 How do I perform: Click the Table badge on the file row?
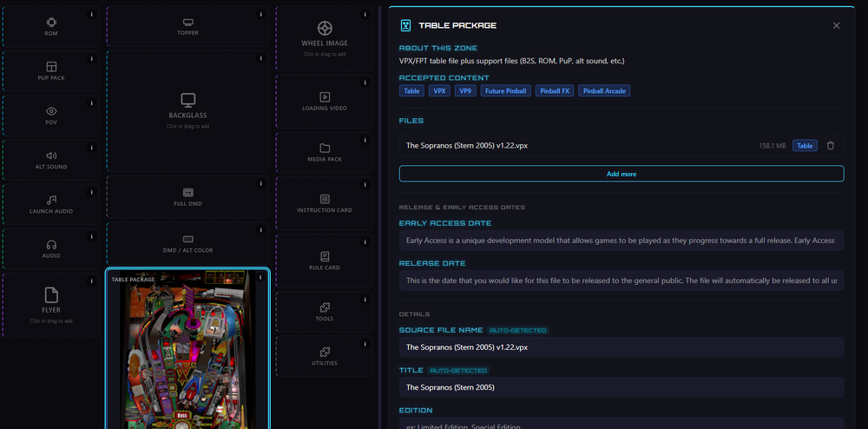[805, 146]
